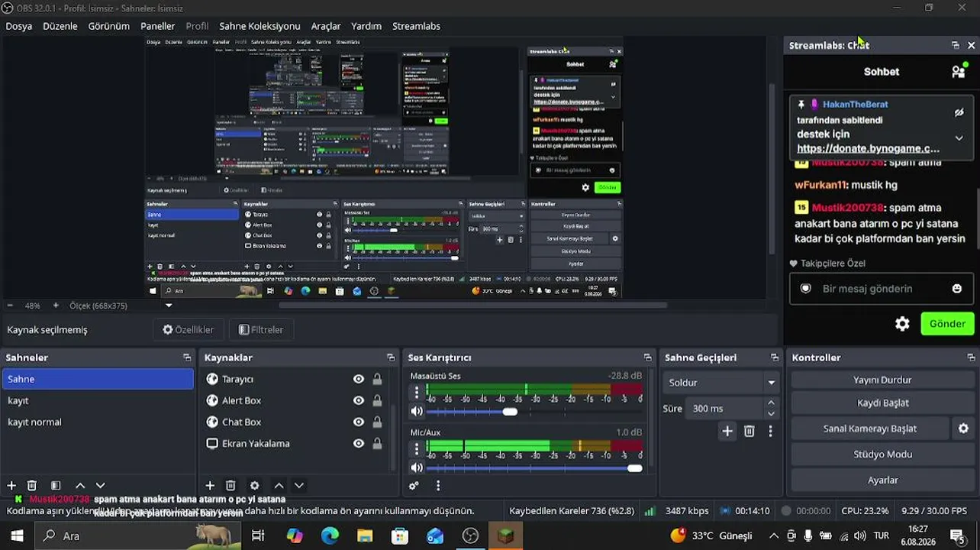Image resolution: width=980 pixels, height=550 pixels.
Task: Toggle the lock on Chat Box source
Action: 377,422
